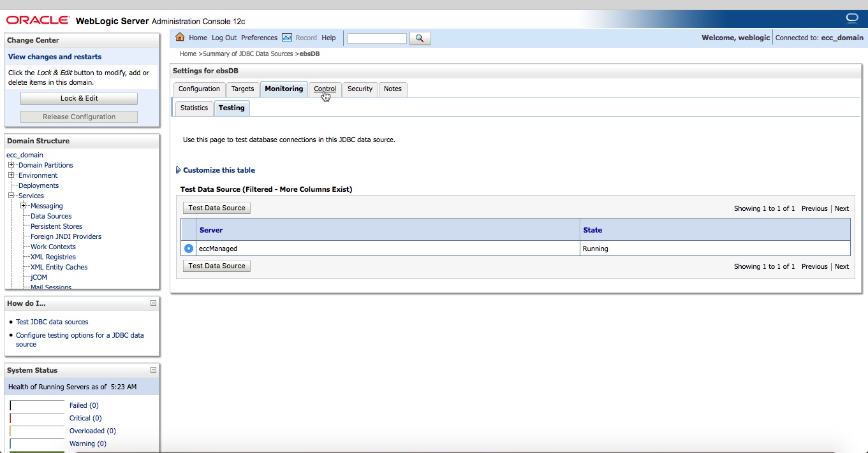Click the Home text link in the toolbar

click(x=198, y=38)
